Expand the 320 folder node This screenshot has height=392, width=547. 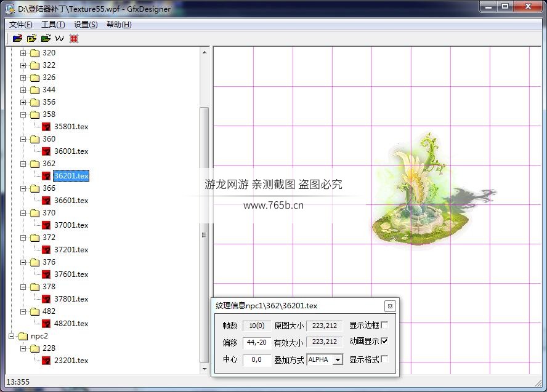[23, 53]
